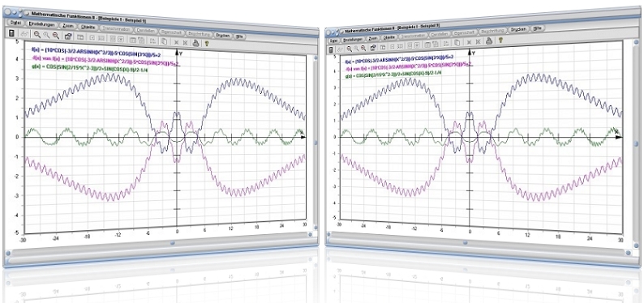Zoom in with first magnifier in left window
Image resolution: width=644 pixels, height=303 pixels.
coord(37,35)
